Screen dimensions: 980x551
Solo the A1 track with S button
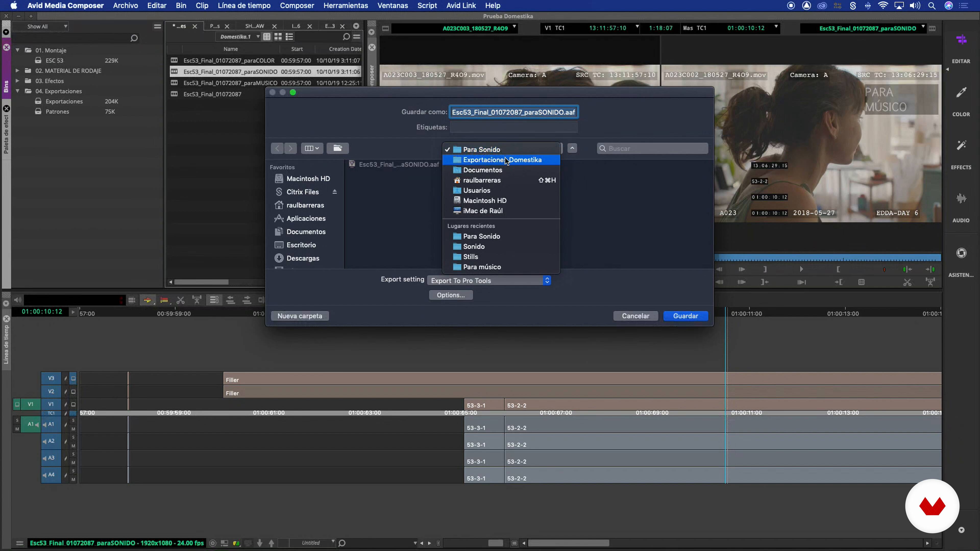(x=73, y=421)
